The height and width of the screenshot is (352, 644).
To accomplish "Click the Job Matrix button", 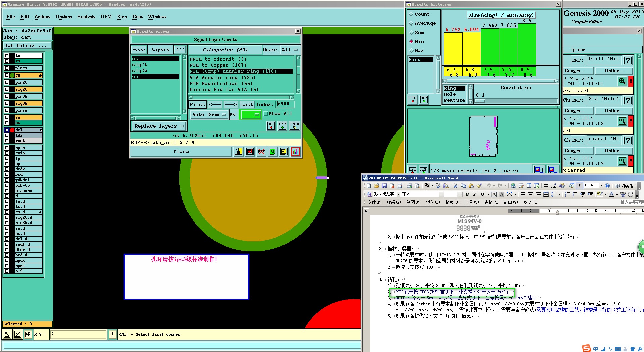I will coord(28,46).
